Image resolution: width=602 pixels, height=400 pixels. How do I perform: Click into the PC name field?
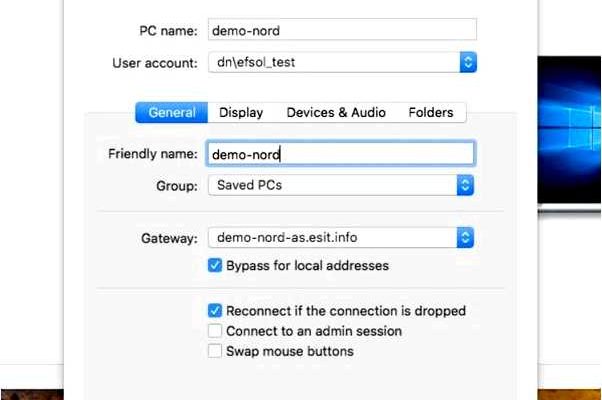point(342,30)
